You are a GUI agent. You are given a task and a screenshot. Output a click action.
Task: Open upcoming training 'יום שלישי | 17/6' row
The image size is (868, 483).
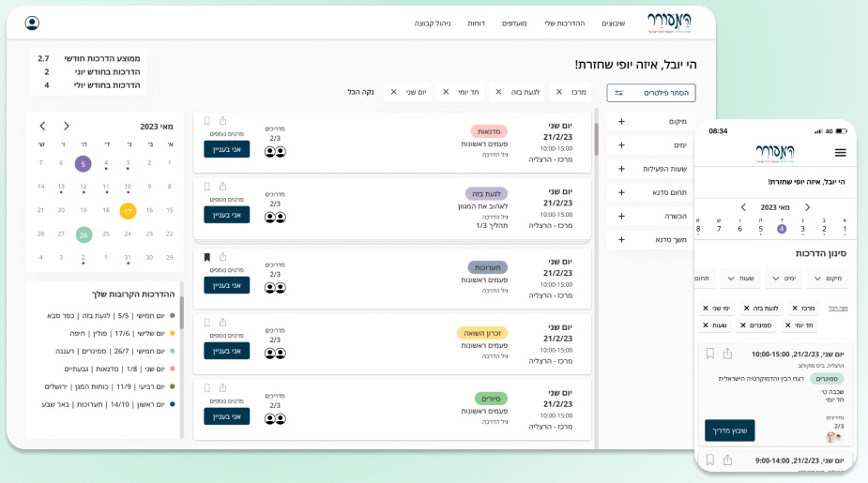(x=122, y=334)
